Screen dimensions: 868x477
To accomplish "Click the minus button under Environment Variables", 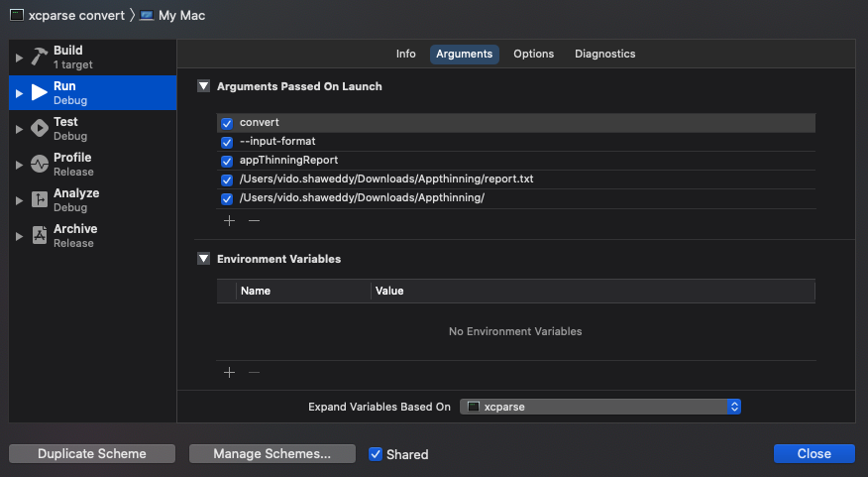I will click(x=254, y=372).
